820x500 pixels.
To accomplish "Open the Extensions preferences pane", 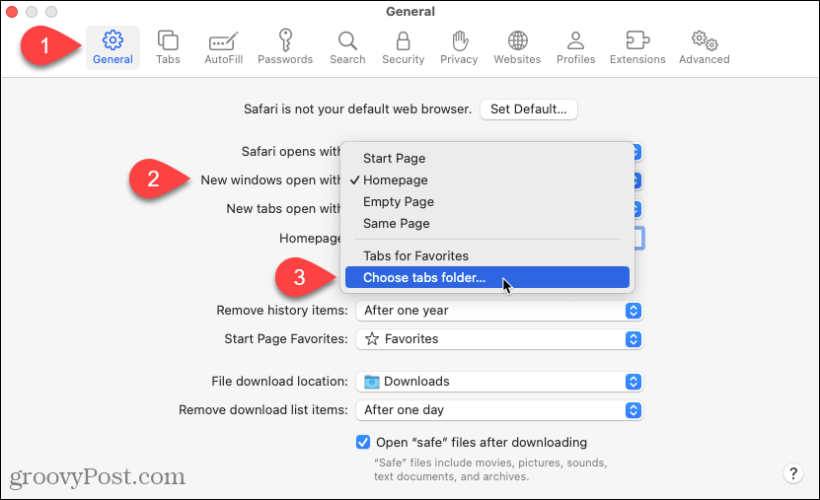I will (x=637, y=48).
